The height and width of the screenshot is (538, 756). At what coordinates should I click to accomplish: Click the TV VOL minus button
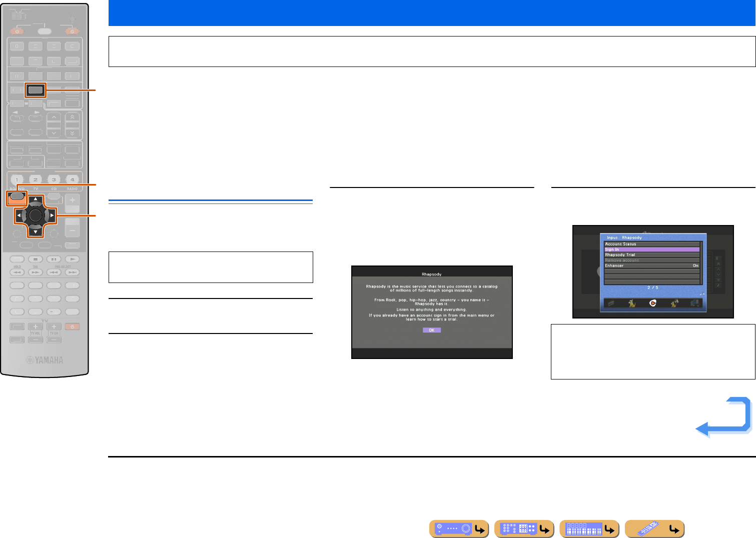pos(35,339)
